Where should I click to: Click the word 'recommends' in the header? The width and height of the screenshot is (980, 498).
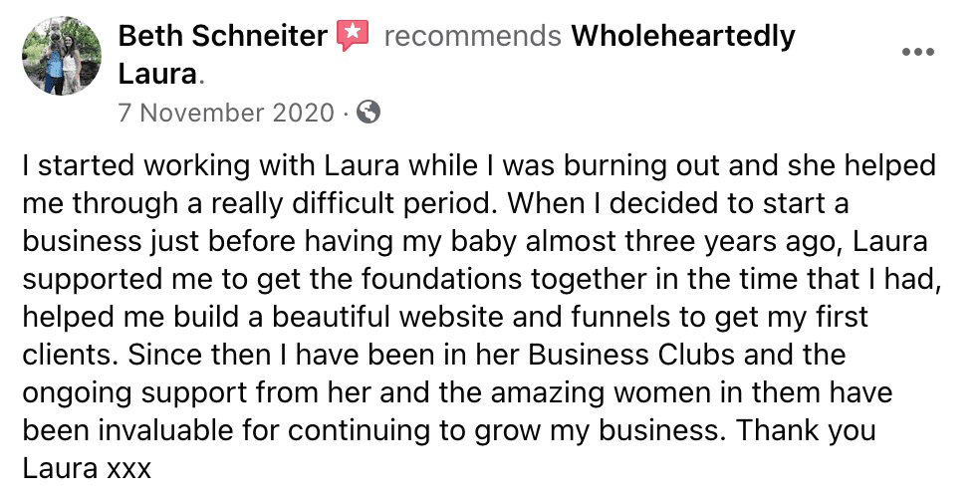[x=472, y=36]
